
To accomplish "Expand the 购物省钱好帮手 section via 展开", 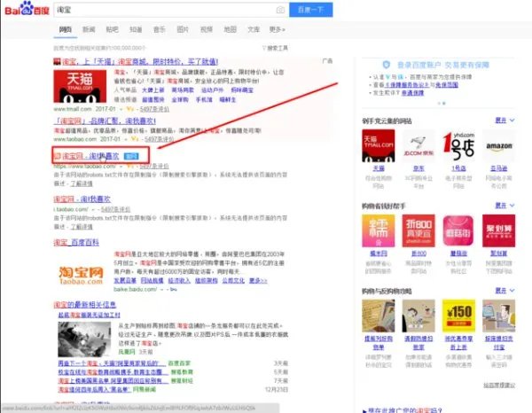I will coord(505,206).
